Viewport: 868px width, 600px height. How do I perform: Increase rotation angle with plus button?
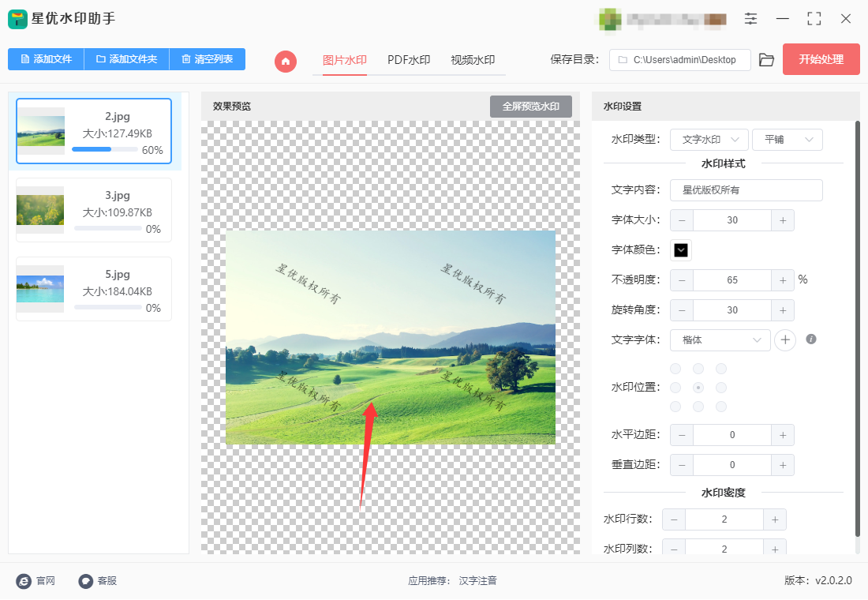pyautogui.click(x=783, y=309)
